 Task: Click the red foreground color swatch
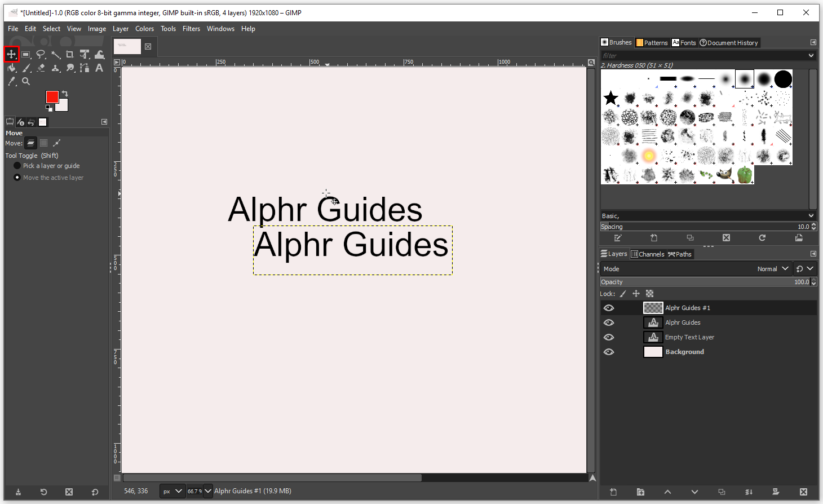click(52, 97)
